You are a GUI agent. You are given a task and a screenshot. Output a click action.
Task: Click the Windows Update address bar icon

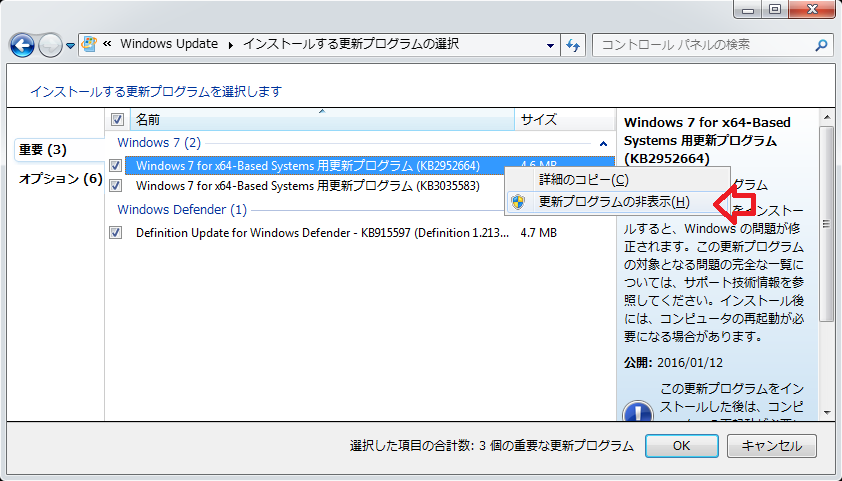point(89,45)
